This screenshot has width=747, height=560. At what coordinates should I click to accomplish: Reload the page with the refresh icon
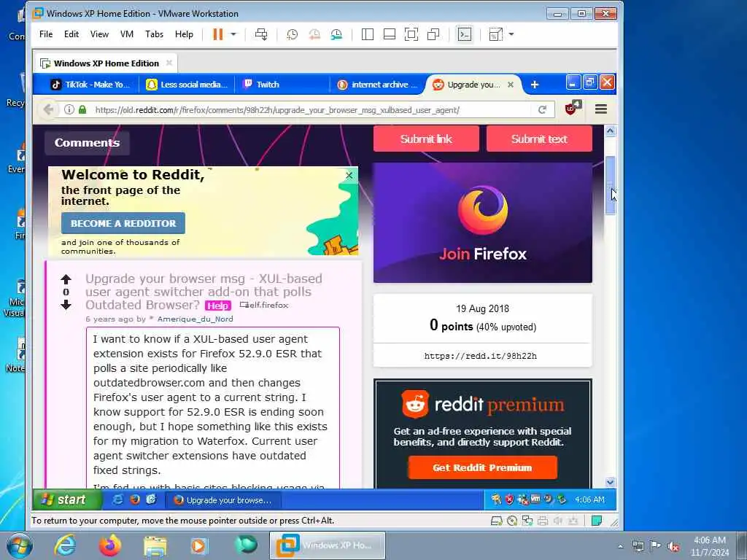click(542, 110)
